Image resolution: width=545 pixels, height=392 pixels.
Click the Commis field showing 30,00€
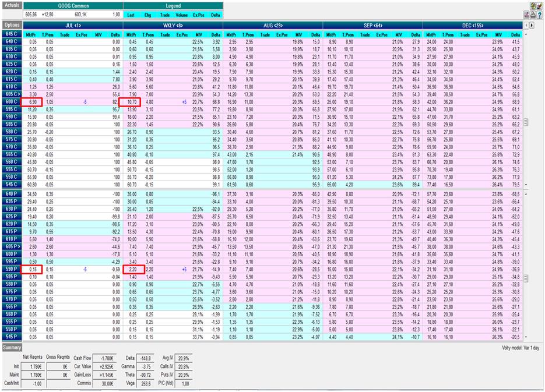(x=103, y=383)
